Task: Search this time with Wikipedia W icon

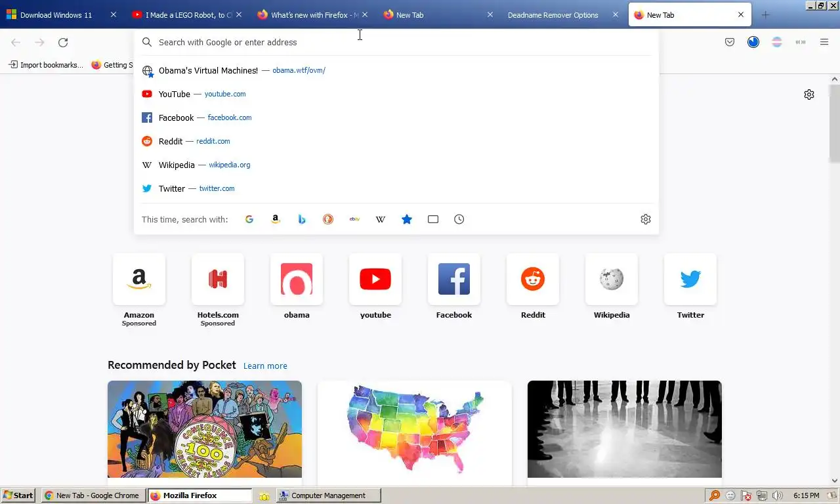Action: pyautogui.click(x=381, y=219)
